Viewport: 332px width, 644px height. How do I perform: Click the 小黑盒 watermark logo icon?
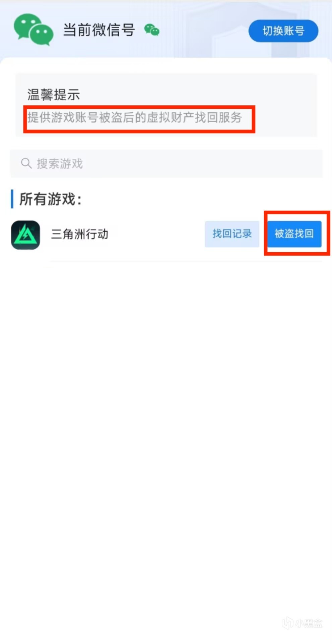click(288, 623)
